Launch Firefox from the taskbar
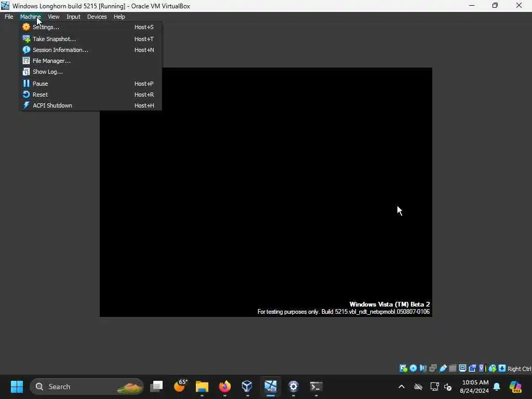532x399 pixels. (x=224, y=387)
